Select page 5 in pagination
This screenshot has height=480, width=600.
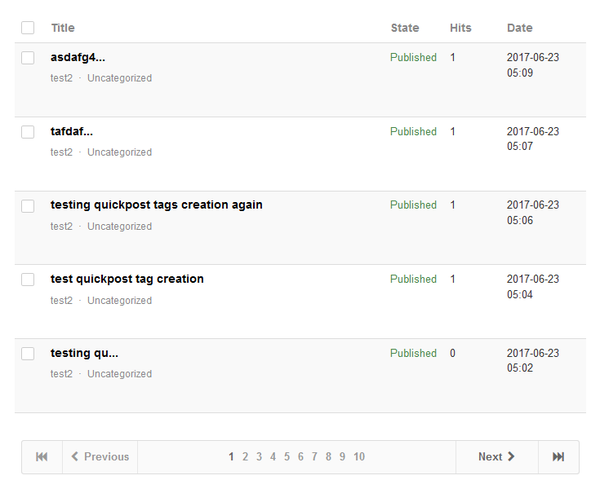[x=287, y=457]
